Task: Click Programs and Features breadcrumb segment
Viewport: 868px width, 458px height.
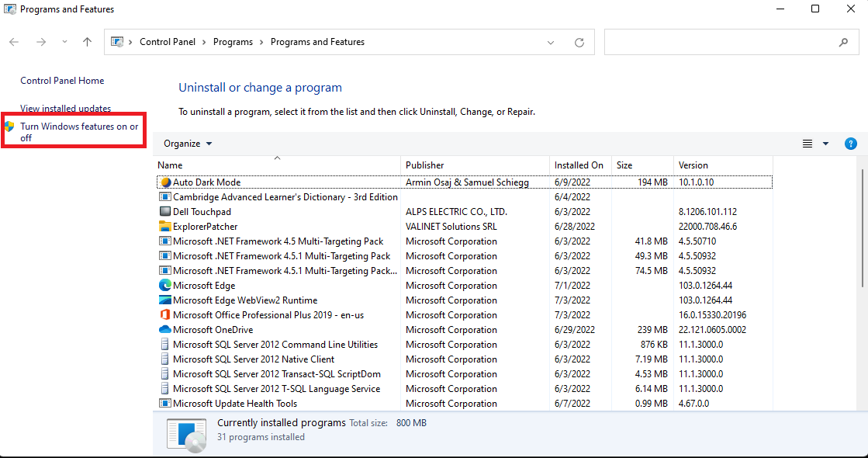Action: (x=317, y=42)
